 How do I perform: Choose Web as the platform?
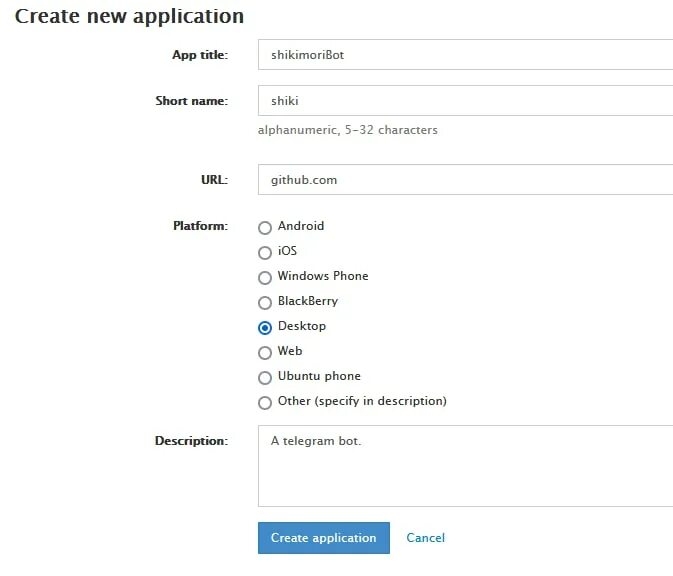265,353
